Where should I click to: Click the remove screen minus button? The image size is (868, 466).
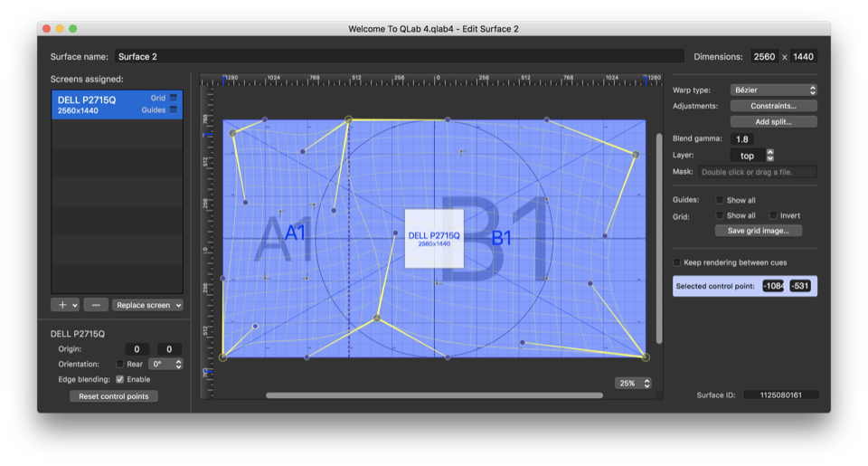(97, 305)
